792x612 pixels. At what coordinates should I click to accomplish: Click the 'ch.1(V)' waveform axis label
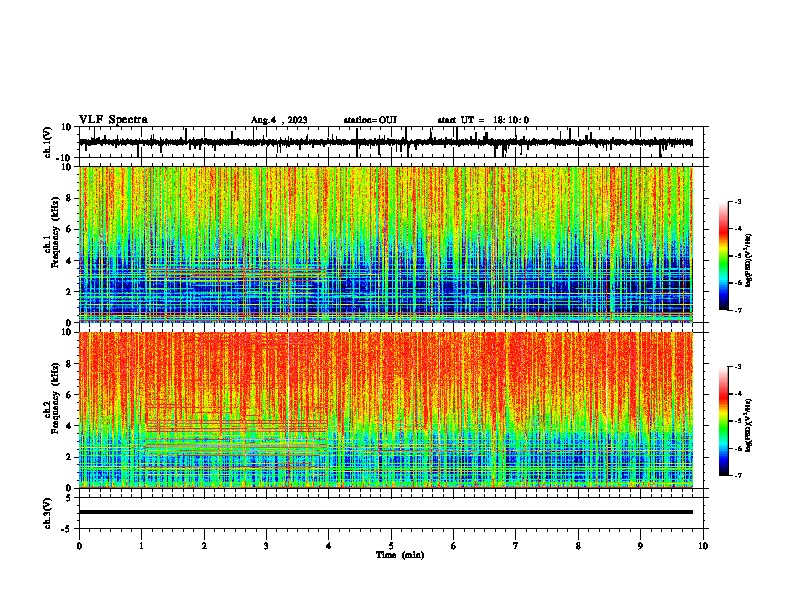coord(47,142)
